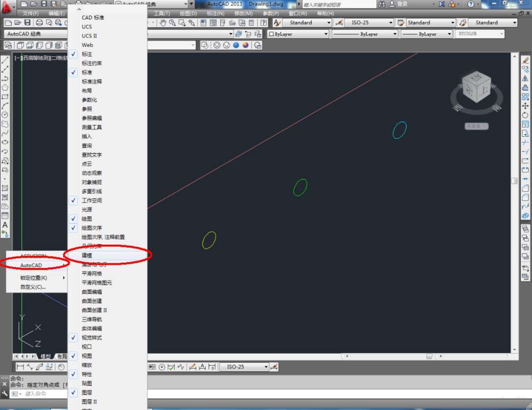Viewport: 532px width, 410px height.
Task: Click the Autodesk Exchange X icon
Action: [442, 4]
